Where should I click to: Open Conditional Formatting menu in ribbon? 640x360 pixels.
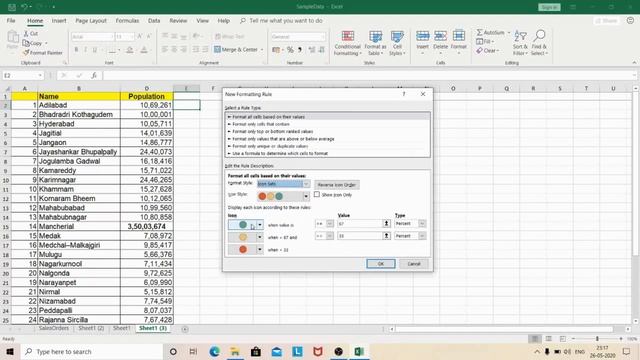point(347,43)
